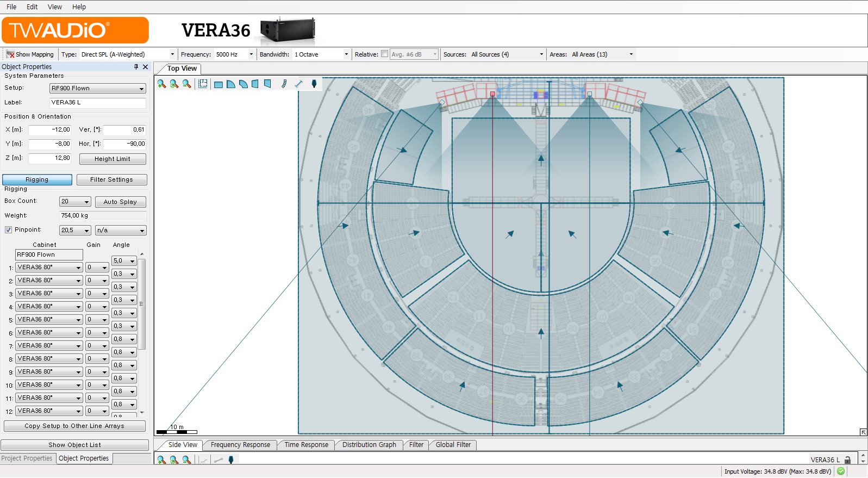Select the rectangular area tool
This screenshot has height=478, width=868.
tap(218, 84)
